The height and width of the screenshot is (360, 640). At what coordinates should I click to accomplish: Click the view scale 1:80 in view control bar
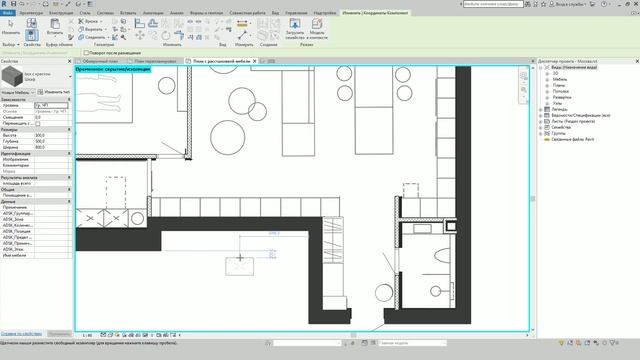[x=87, y=336]
